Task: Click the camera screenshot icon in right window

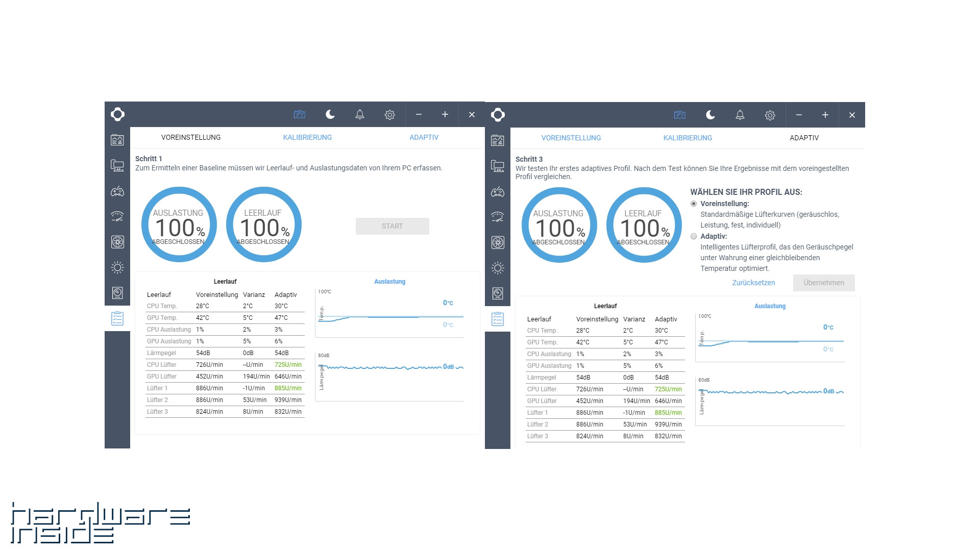Action: click(680, 115)
